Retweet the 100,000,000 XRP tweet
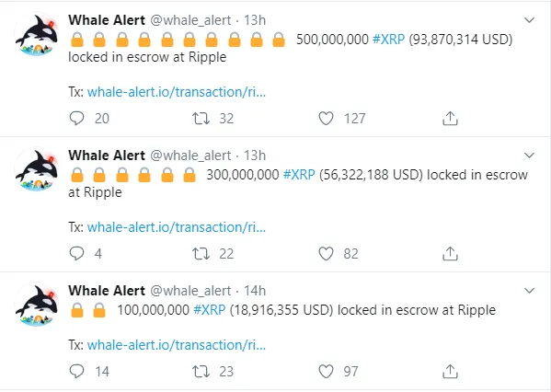Screen dimensions: 551x392 tap(201, 371)
